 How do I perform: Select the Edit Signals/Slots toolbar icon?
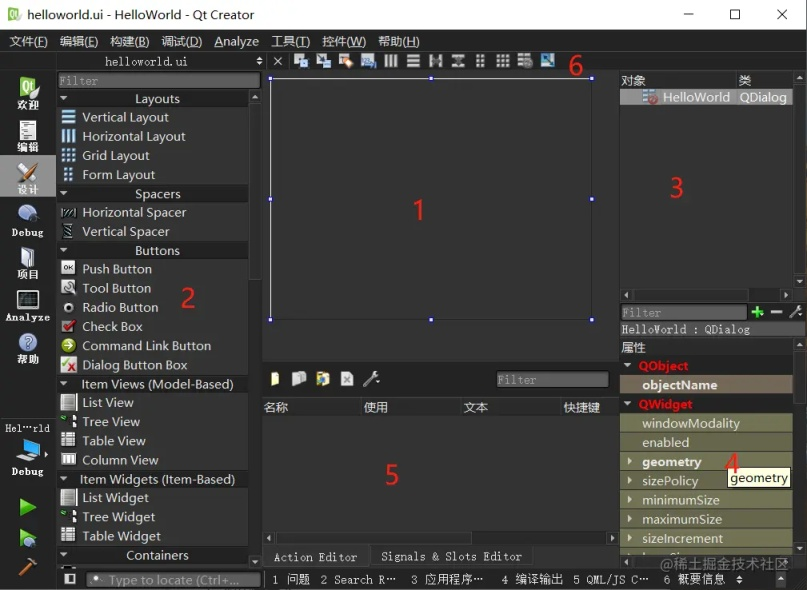pyautogui.click(x=323, y=61)
